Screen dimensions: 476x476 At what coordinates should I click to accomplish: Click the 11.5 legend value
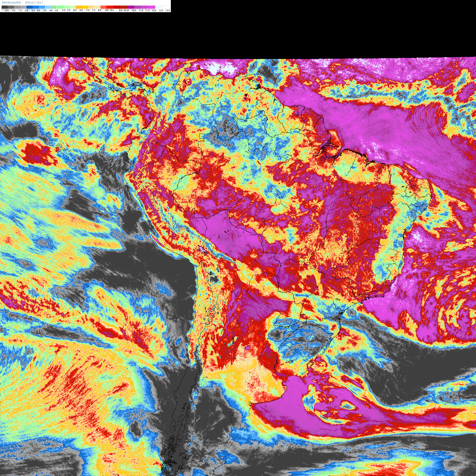147,10
